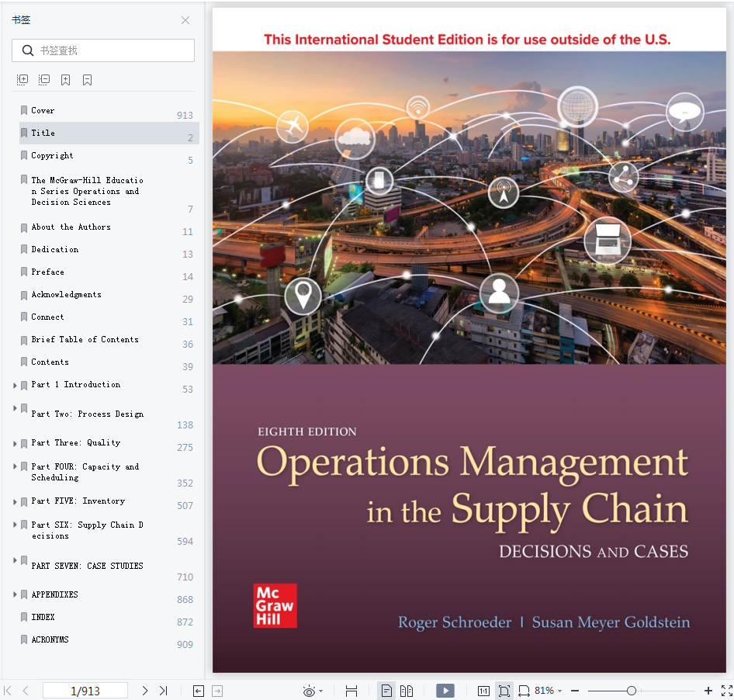
Task: Select the Title bookmark
Action: [109, 133]
